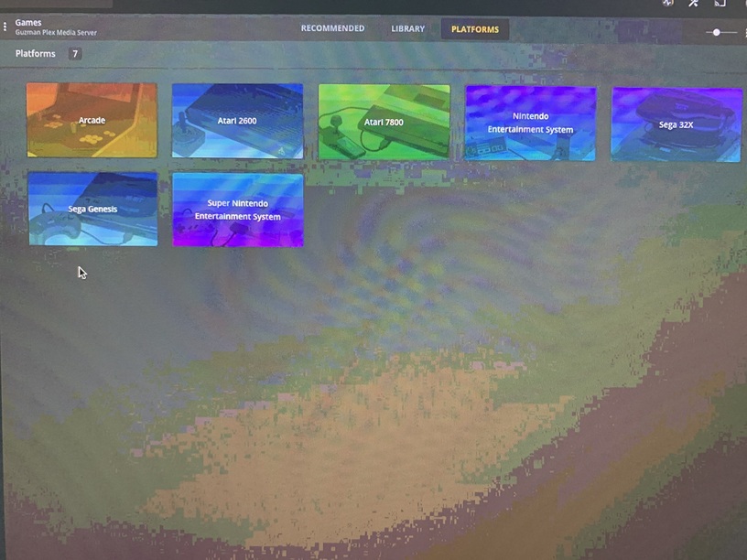Open the Super Nintendo Entertainment System card

tap(238, 210)
